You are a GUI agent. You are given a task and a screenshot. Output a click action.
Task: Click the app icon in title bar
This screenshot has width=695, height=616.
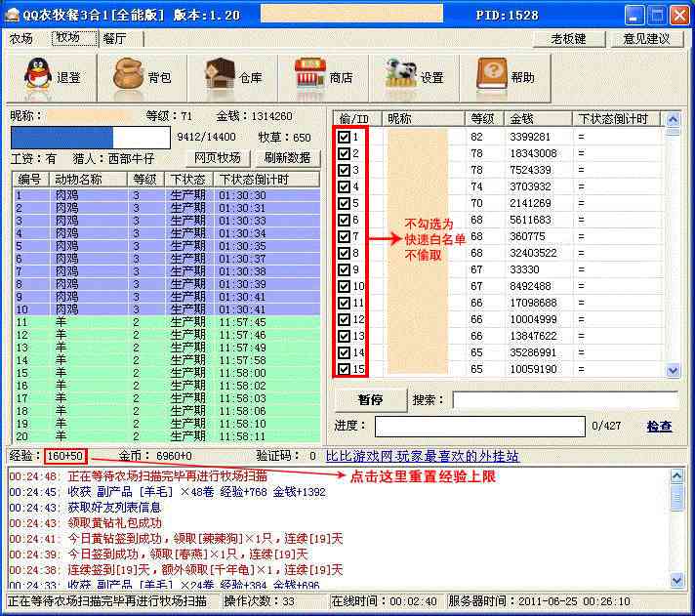(14, 15)
